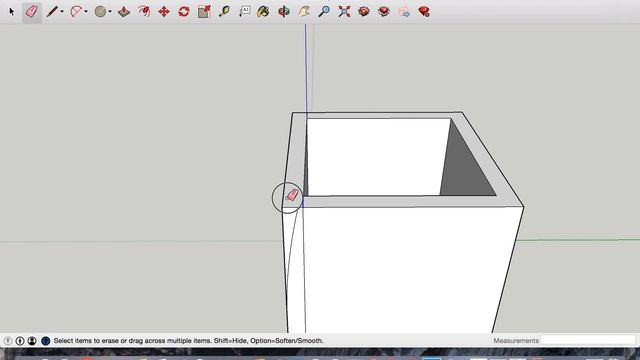Select the Arc tool
Viewport: 640px width, 360px height.
point(76,11)
